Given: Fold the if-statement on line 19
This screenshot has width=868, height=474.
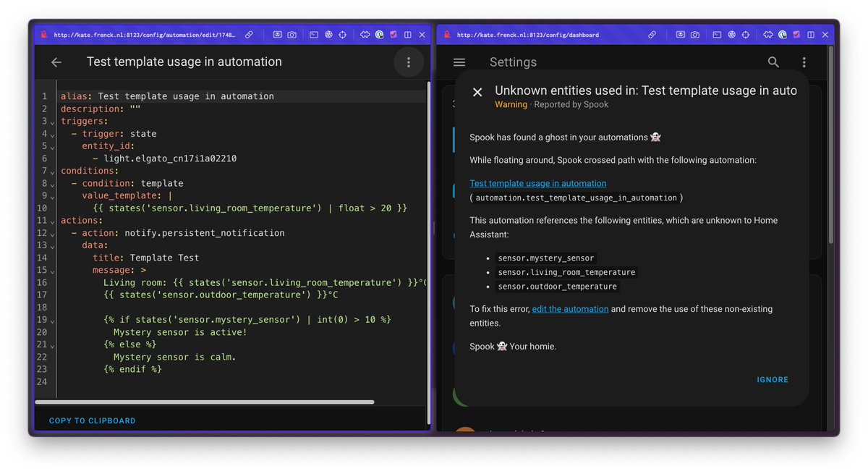Looking at the screenshot, I should tap(52, 320).
